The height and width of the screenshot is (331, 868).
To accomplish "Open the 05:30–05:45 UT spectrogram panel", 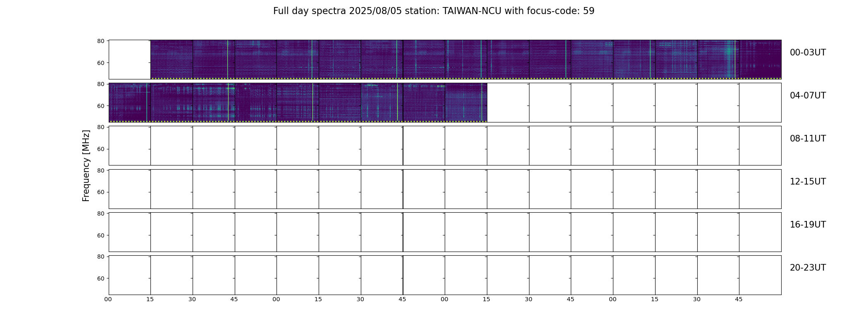I will click(382, 103).
